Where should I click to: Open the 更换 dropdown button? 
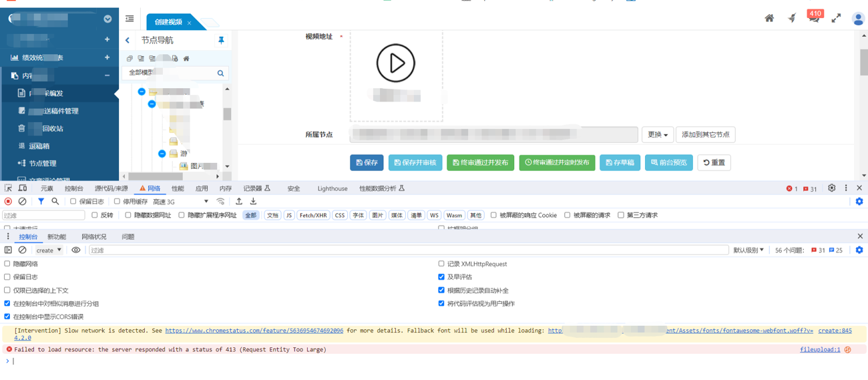657,135
